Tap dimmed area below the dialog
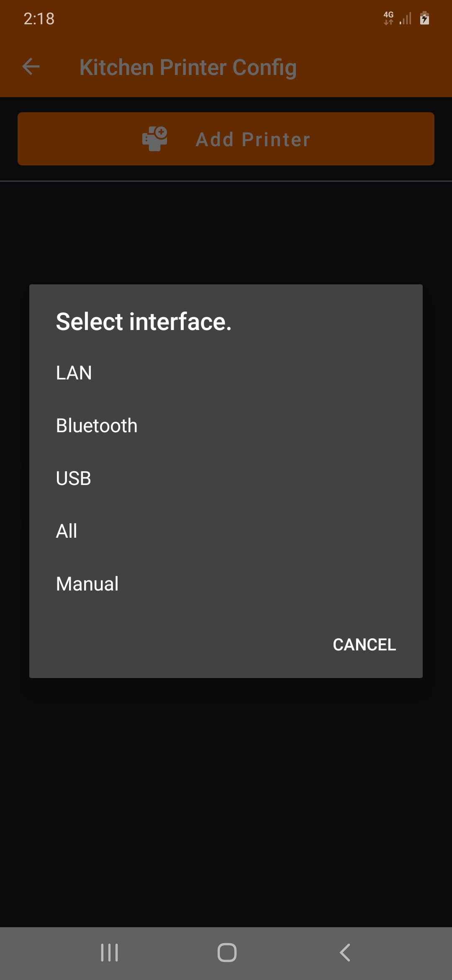The width and height of the screenshot is (452, 980). pos(226,796)
